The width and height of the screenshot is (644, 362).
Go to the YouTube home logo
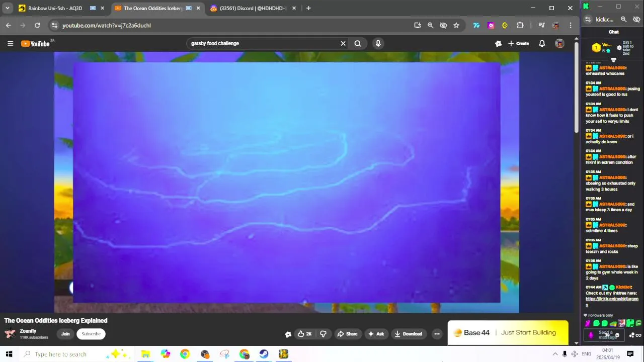pos(36,44)
